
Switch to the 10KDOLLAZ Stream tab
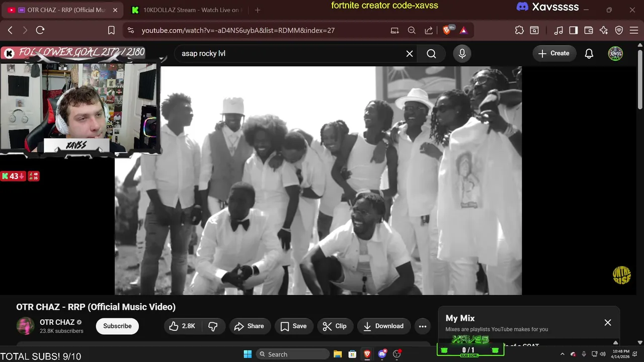(186, 10)
